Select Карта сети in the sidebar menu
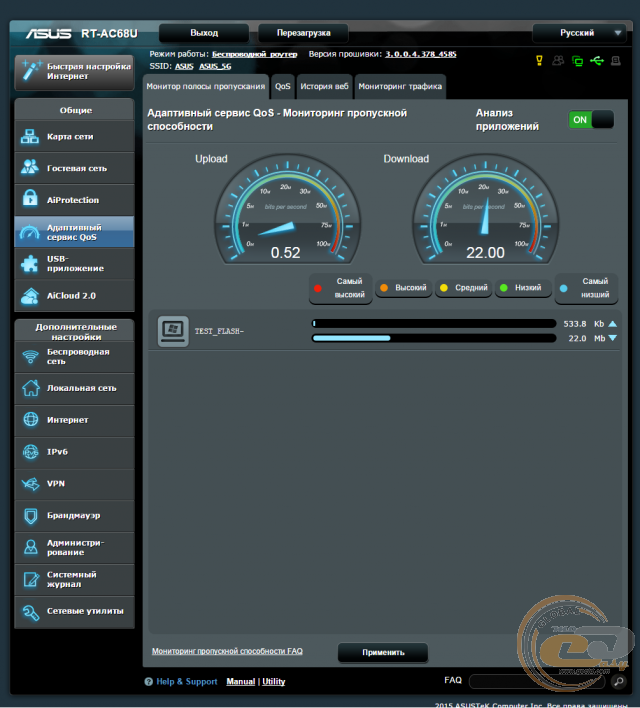Image resolution: width=640 pixels, height=708 pixels. coord(75,136)
